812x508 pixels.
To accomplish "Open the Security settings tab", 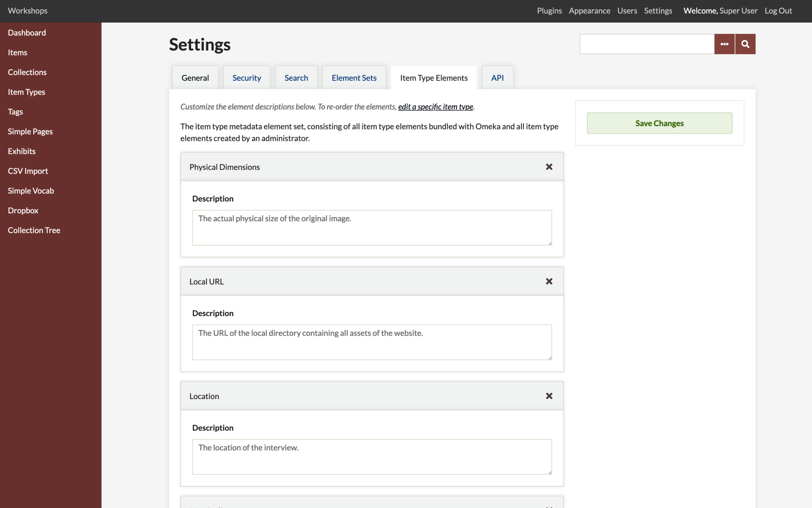I will pyautogui.click(x=247, y=78).
